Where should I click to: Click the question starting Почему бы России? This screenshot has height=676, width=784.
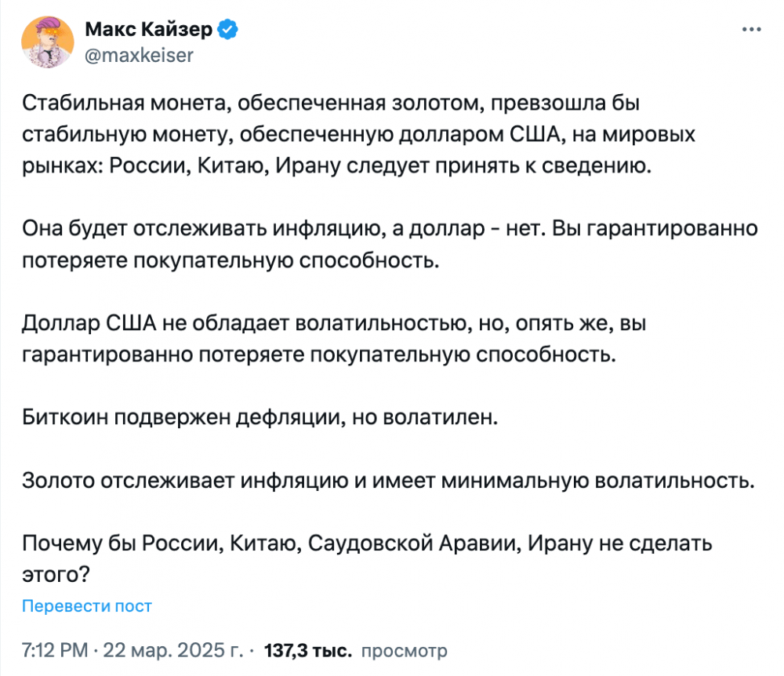pyautogui.click(x=367, y=558)
